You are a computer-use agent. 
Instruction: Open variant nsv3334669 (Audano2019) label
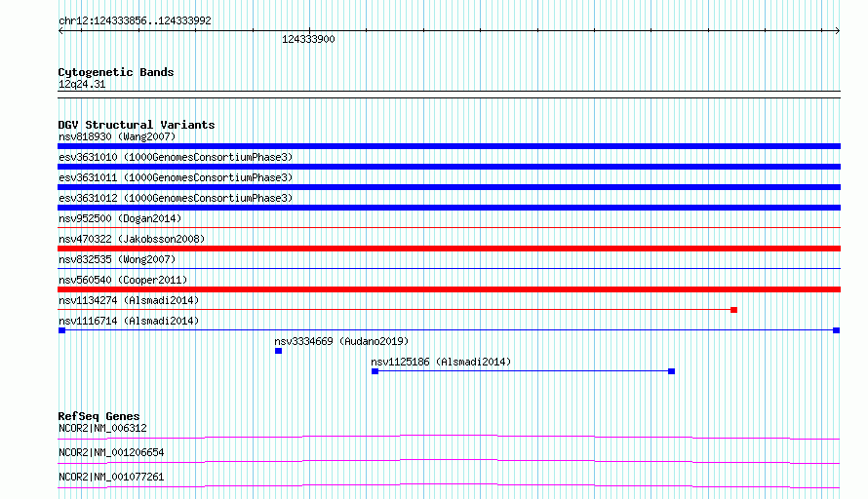(341, 341)
